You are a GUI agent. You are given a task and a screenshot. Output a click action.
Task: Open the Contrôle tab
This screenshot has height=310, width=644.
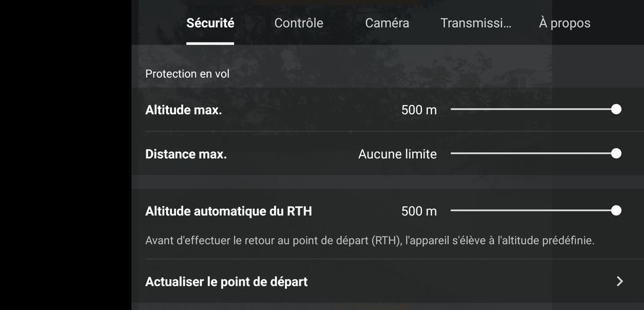tap(298, 23)
